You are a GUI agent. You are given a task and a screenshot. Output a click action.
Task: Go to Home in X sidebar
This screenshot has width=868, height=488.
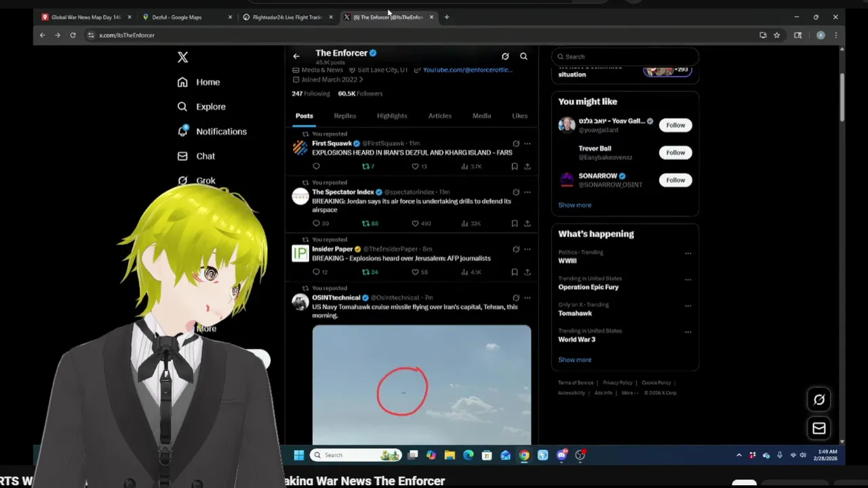[x=199, y=82]
